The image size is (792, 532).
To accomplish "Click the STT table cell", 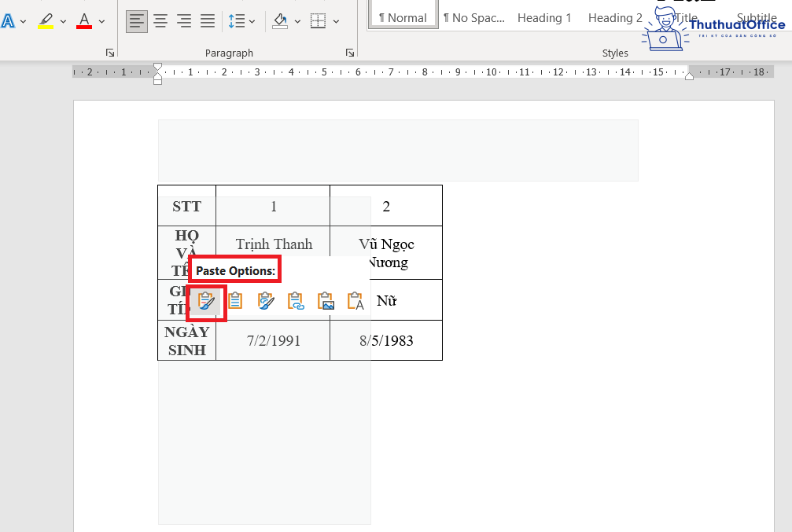I will 187,206.
